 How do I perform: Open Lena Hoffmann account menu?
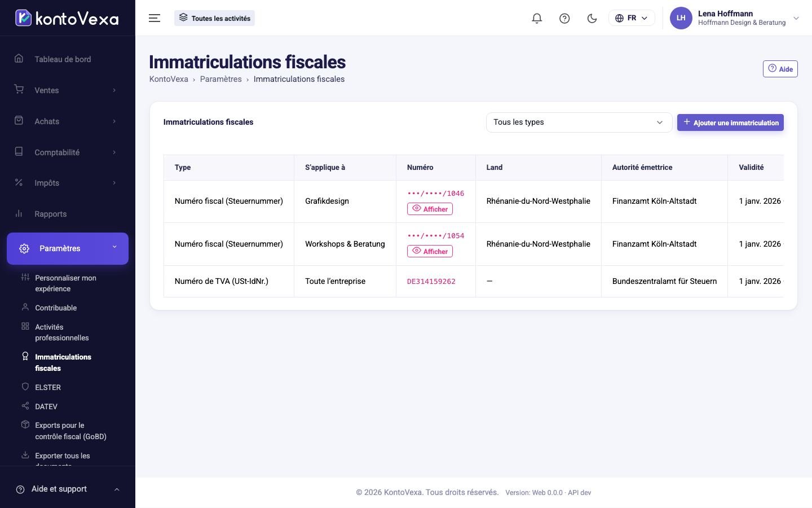735,18
